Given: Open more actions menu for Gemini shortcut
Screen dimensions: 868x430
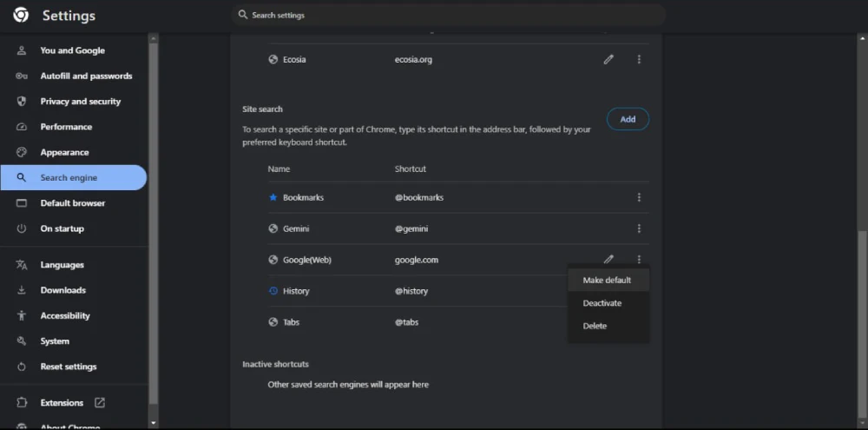Looking at the screenshot, I should 639,229.
